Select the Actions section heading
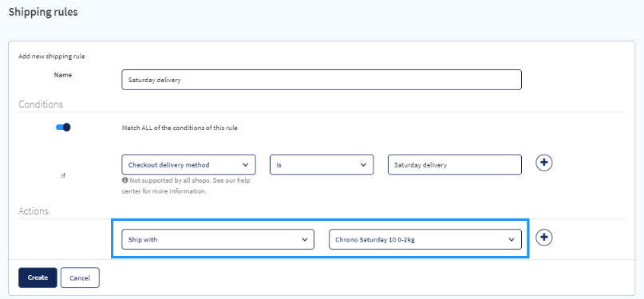 (x=34, y=211)
